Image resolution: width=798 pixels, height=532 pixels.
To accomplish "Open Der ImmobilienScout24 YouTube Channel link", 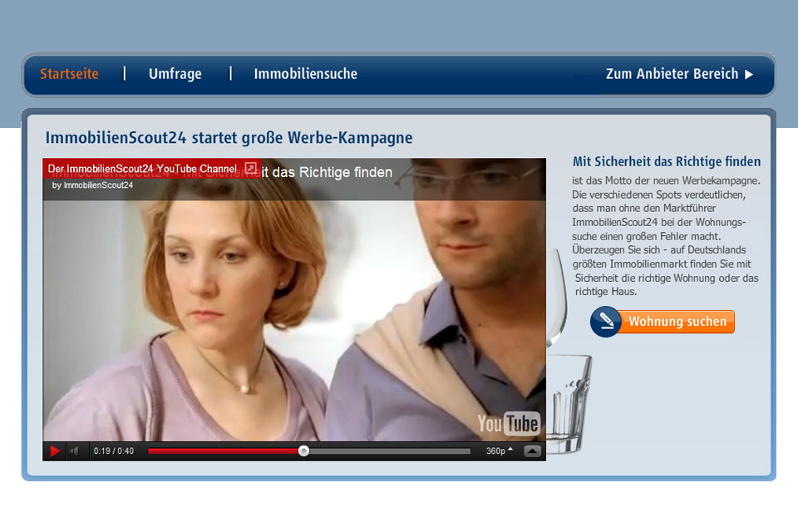I will [142, 169].
